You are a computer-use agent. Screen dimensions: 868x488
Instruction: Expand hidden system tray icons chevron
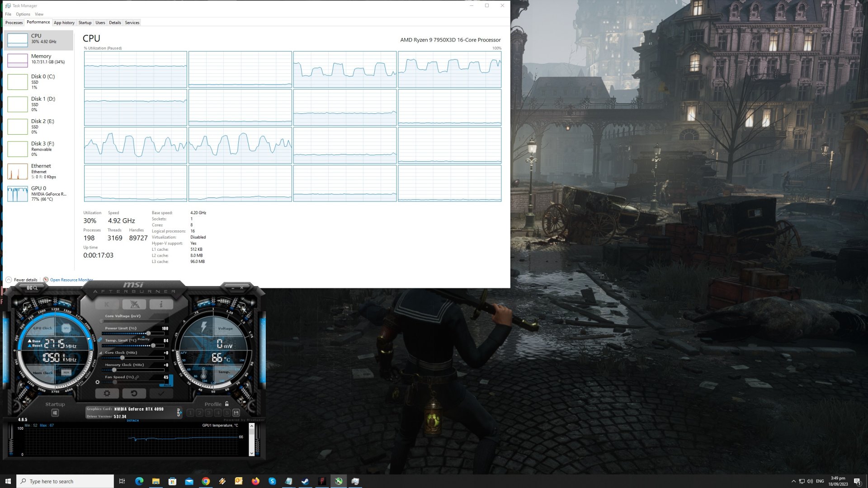(793, 481)
